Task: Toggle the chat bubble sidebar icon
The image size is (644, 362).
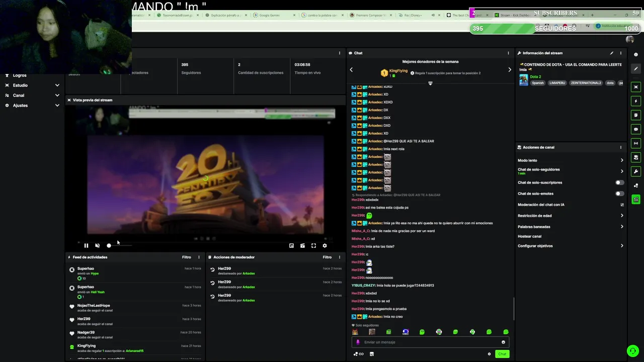Action: 636,129
